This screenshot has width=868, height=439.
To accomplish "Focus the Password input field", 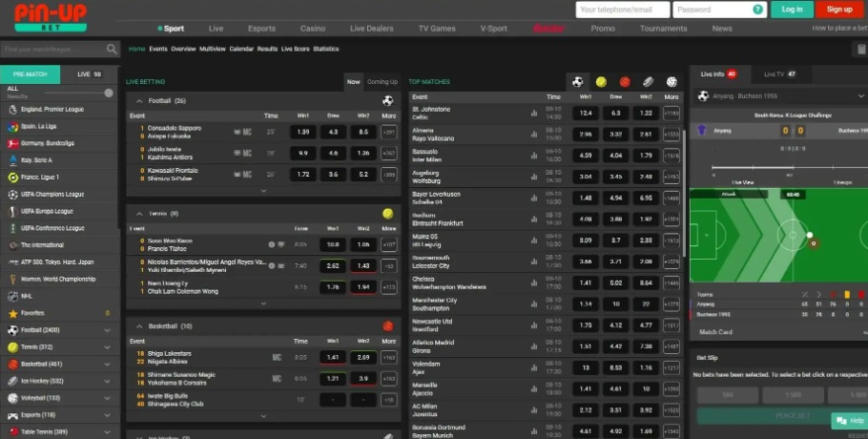I will pos(719,10).
